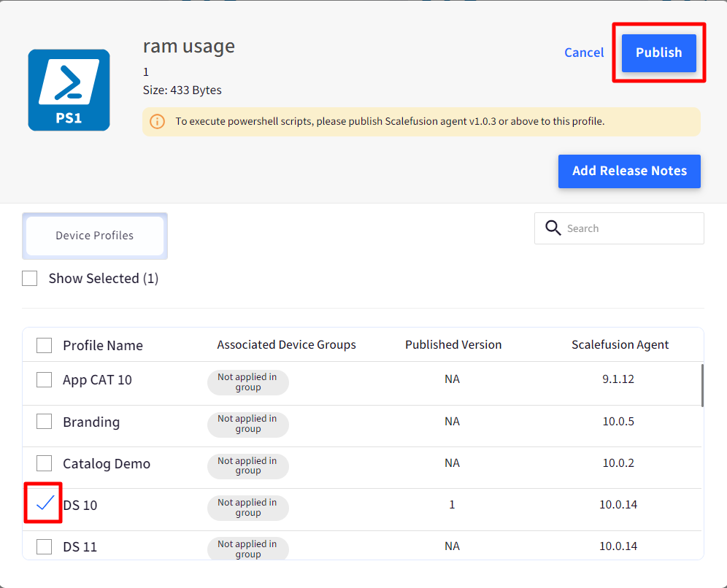This screenshot has height=588, width=727.
Task: Switch to Device Profiles tab
Action: pos(95,236)
